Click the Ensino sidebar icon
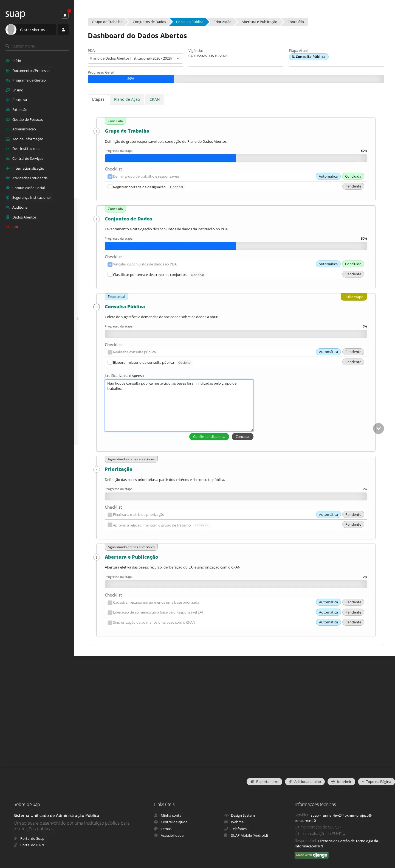 point(8,90)
